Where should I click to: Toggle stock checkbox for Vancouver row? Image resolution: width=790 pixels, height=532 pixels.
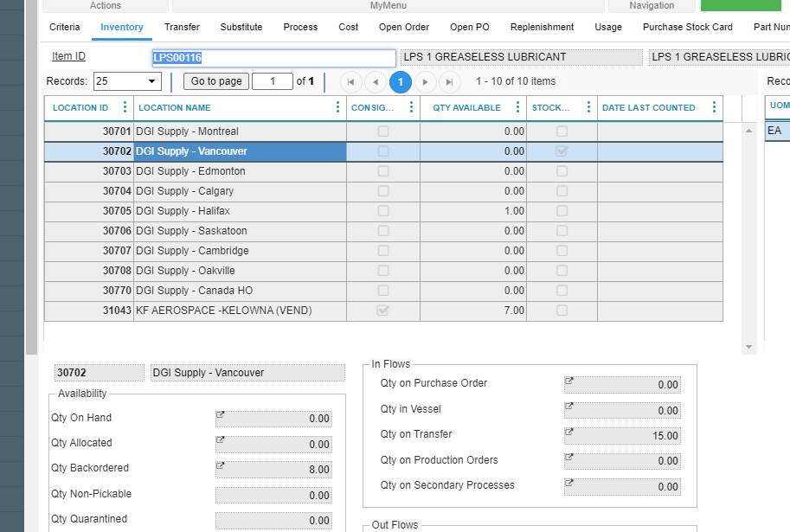(x=562, y=151)
